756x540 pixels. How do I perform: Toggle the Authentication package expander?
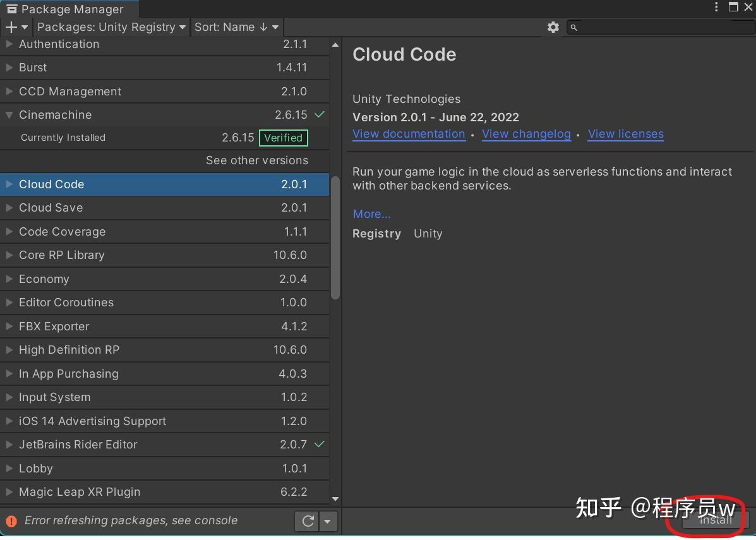(x=9, y=44)
